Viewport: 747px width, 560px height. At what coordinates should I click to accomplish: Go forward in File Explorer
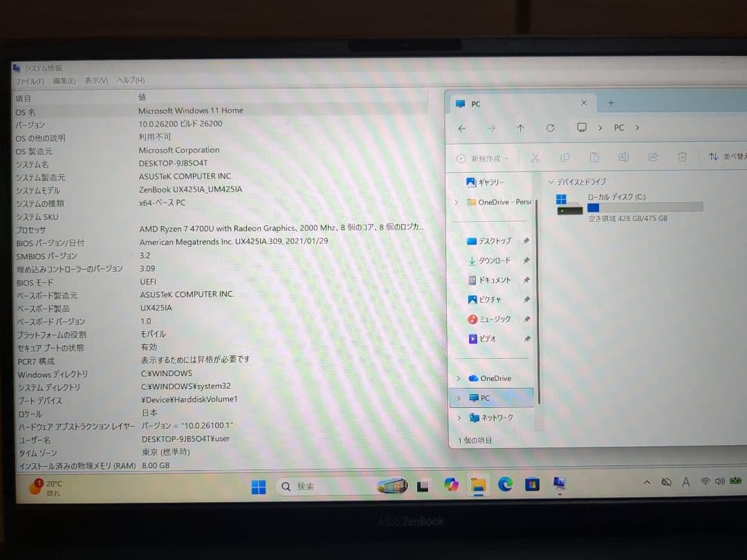491,129
